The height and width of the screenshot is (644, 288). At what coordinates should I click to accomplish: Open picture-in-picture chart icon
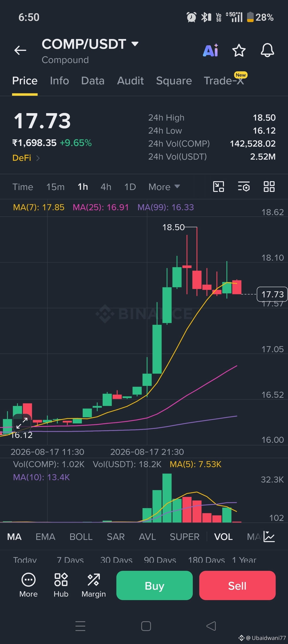point(219,187)
